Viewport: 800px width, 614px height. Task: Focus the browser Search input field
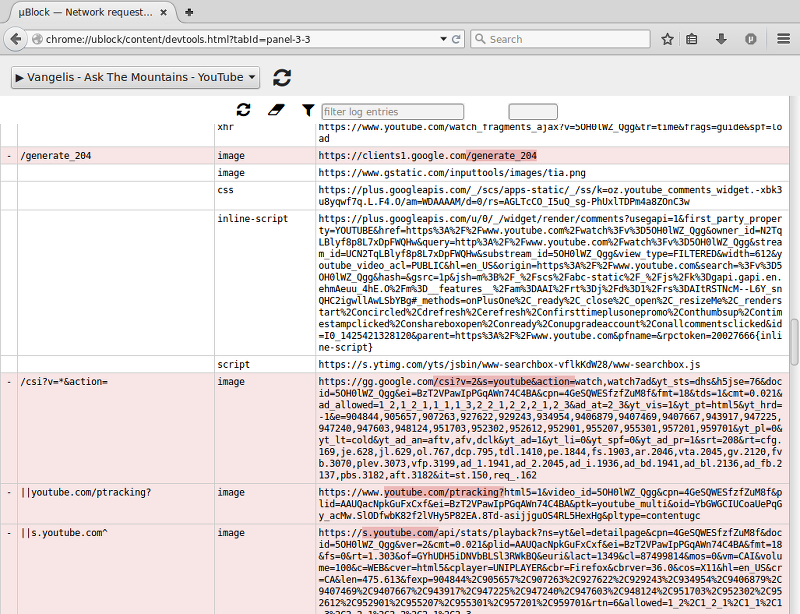pos(560,39)
